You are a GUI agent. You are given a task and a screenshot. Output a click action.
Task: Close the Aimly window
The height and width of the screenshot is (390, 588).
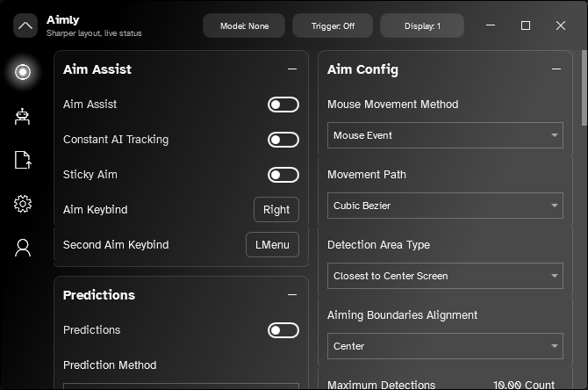click(561, 25)
